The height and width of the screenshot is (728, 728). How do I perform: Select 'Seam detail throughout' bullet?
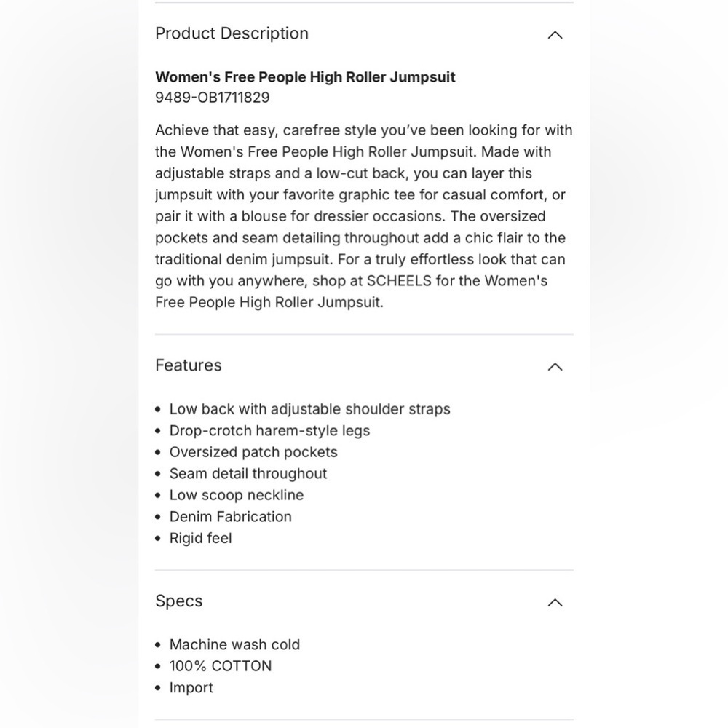tap(248, 474)
